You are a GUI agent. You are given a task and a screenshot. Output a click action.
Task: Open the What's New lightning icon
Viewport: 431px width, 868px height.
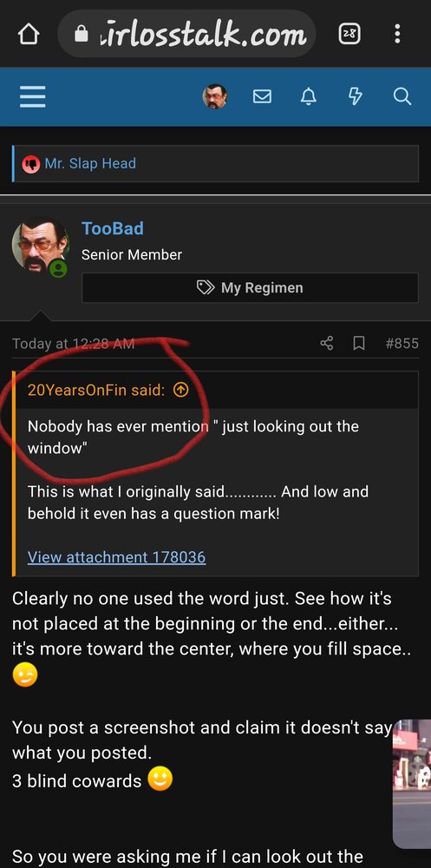point(356,96)
